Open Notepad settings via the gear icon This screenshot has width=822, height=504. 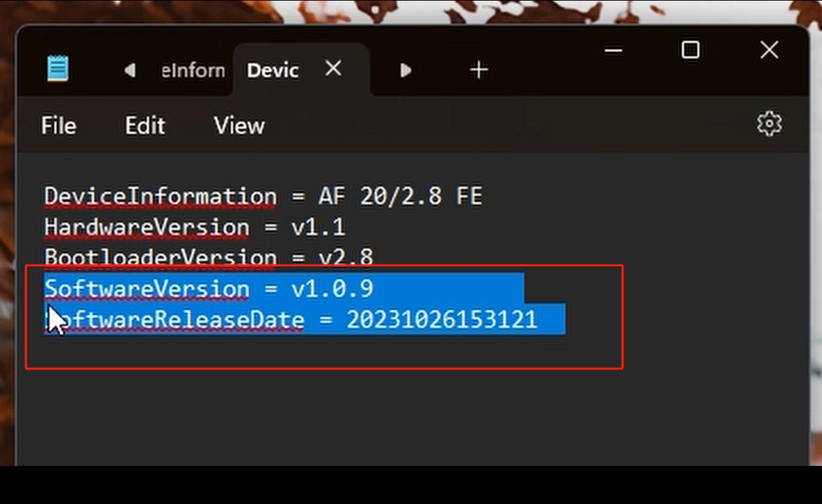click(x=770, y=124)
